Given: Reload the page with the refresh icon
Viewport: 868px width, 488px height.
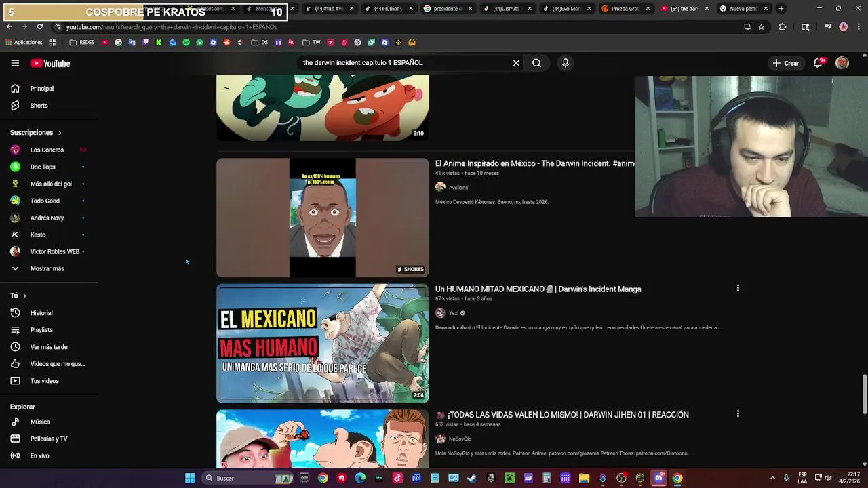Looking at the screenshot, I should pos(40,26).
